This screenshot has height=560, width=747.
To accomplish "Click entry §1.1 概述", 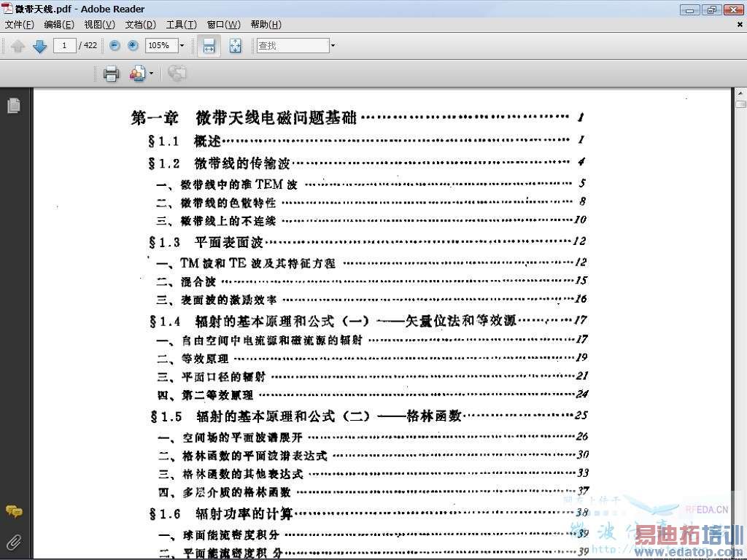I will tap(185, 141).
